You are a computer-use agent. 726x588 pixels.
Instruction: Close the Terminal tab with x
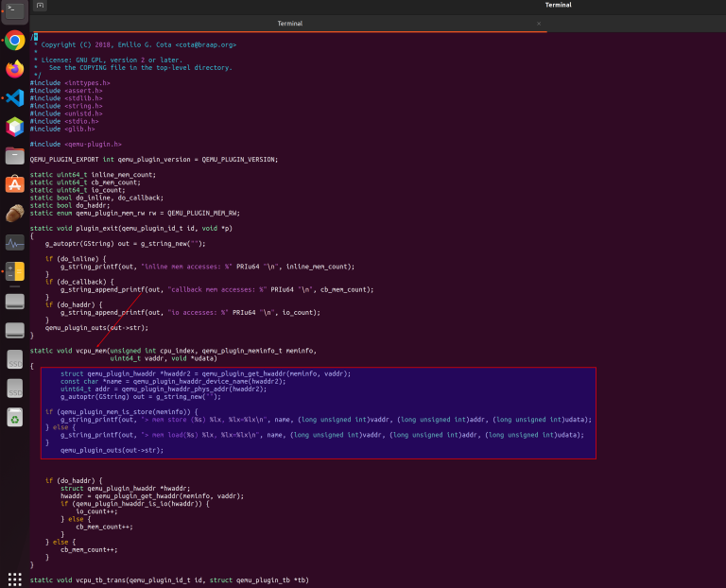pos(539,24)
